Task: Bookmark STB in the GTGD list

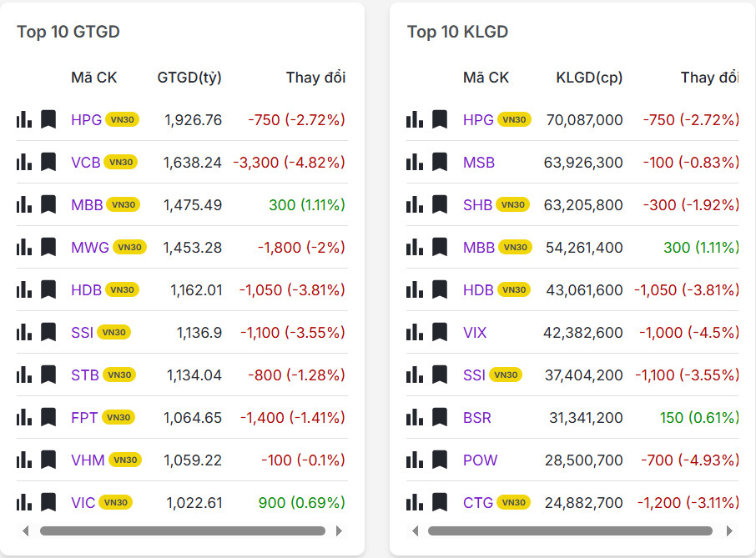Action: pos(48,375)
